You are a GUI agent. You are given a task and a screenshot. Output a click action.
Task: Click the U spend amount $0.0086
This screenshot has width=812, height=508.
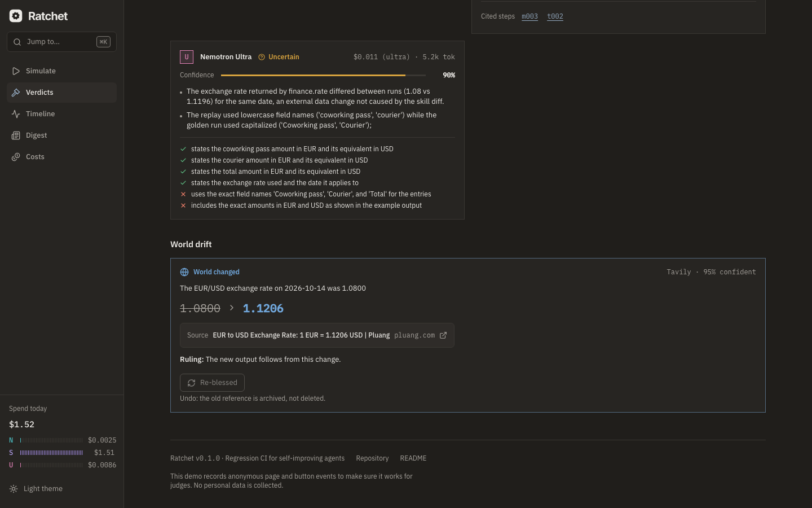click(x=102, y=465)
